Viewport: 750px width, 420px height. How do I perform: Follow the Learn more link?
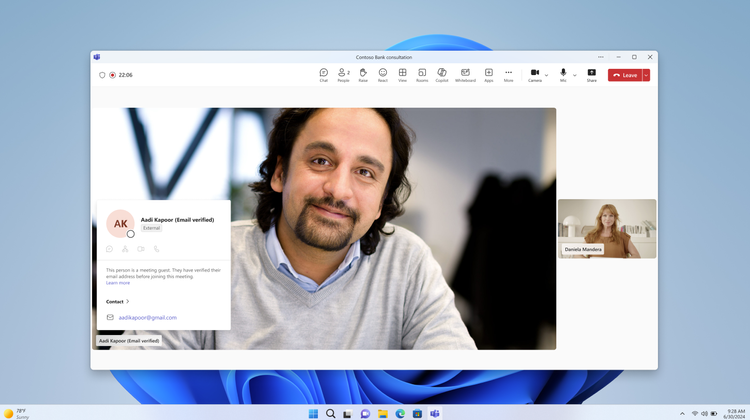coord(118,283)
